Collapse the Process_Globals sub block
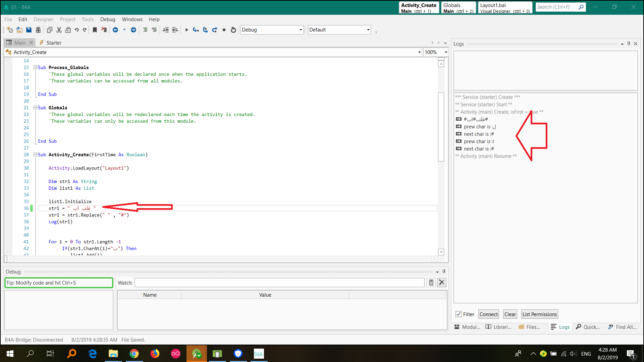This screenshot has height=362, width=644. [35, 67]
